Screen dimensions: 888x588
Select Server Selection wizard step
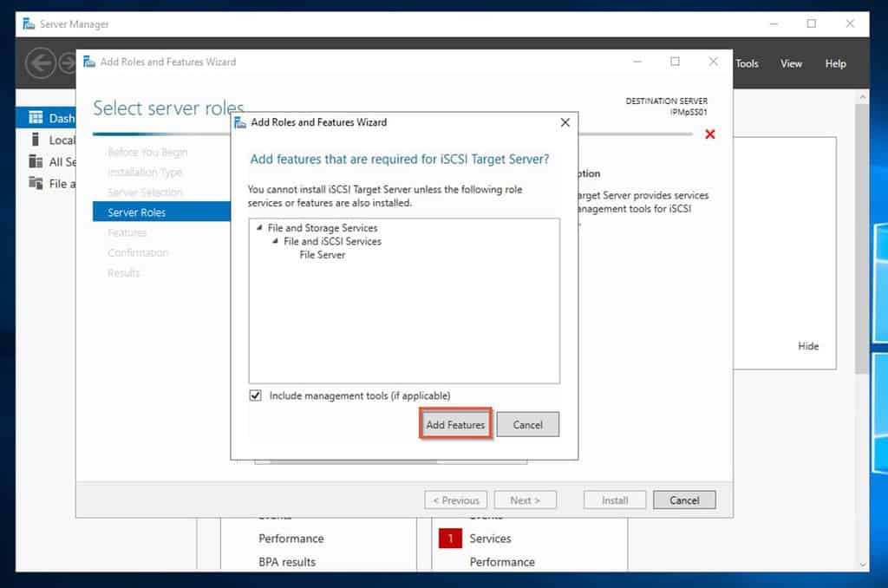[145, 192]
